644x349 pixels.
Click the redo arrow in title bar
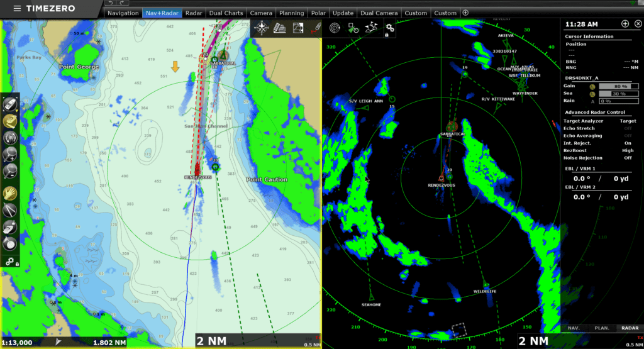coord(122,3)
